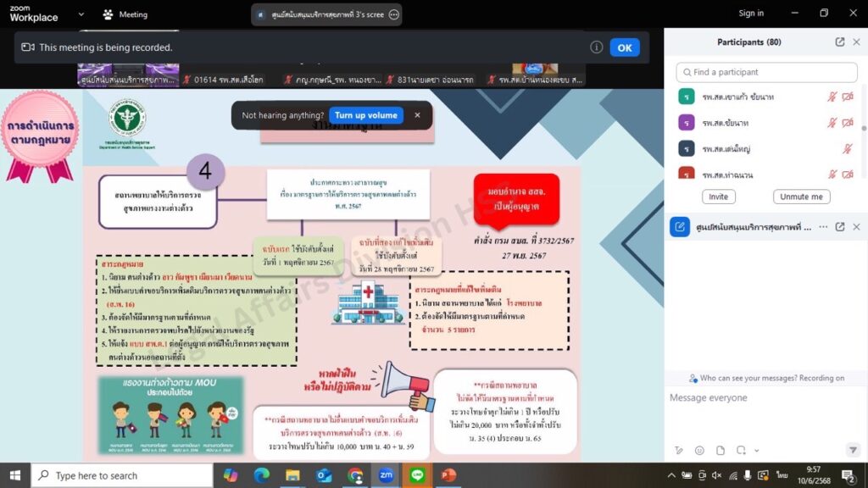Expand screenshot options arrow in chat

(x=754, y=451)
